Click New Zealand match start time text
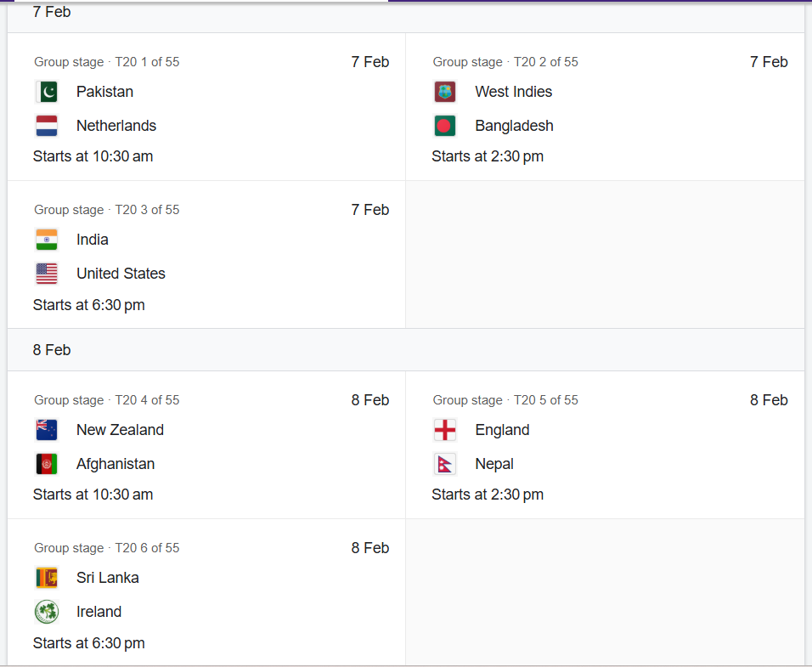 coord(93,495)
